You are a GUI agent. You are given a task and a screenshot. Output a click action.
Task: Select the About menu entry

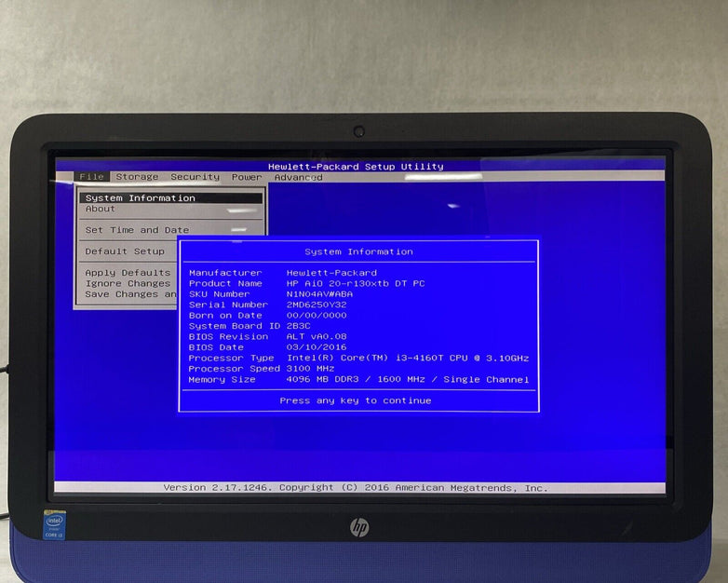pos(101,209)
